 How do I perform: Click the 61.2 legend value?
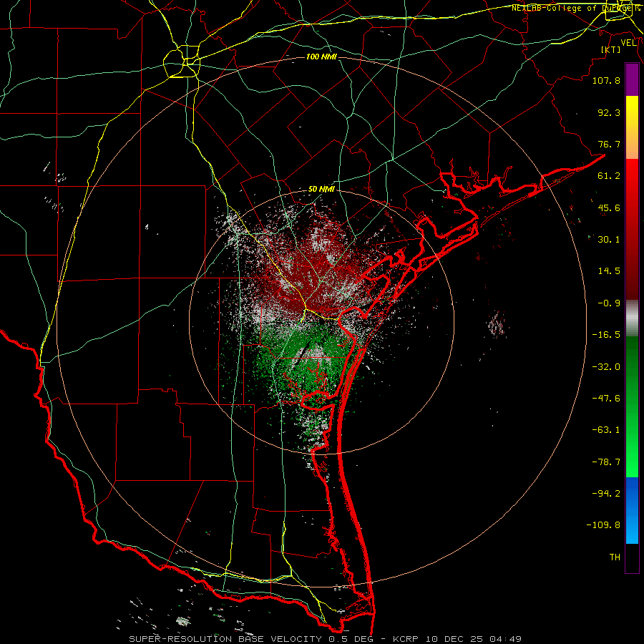click(609, 176)
